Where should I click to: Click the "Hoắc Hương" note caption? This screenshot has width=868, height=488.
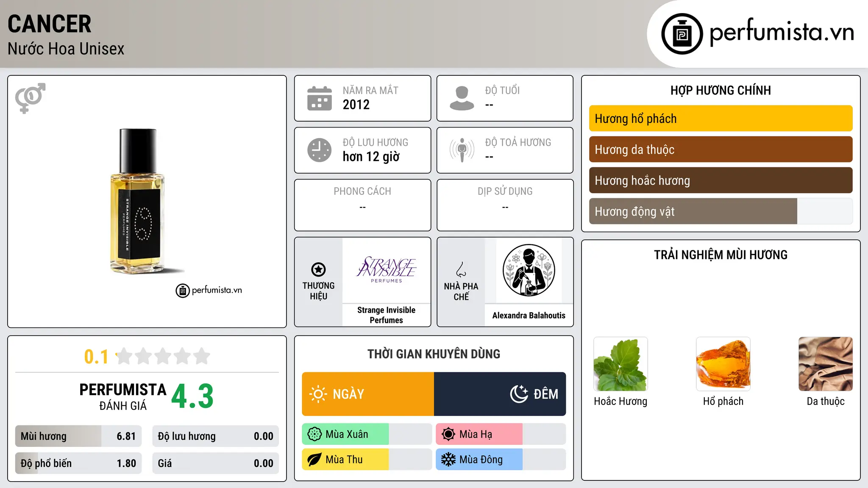[620, 401]
